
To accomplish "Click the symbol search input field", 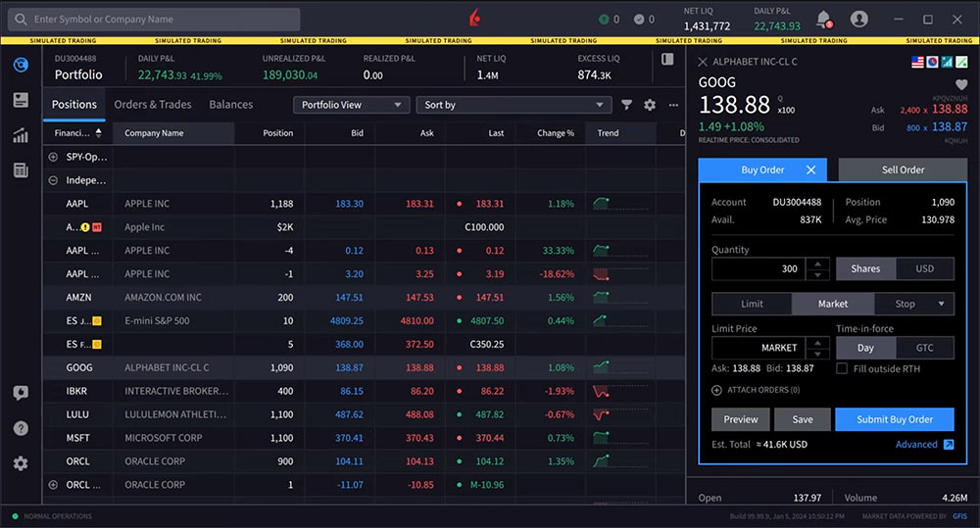I will pyautogui.click(x=157, y=20).
